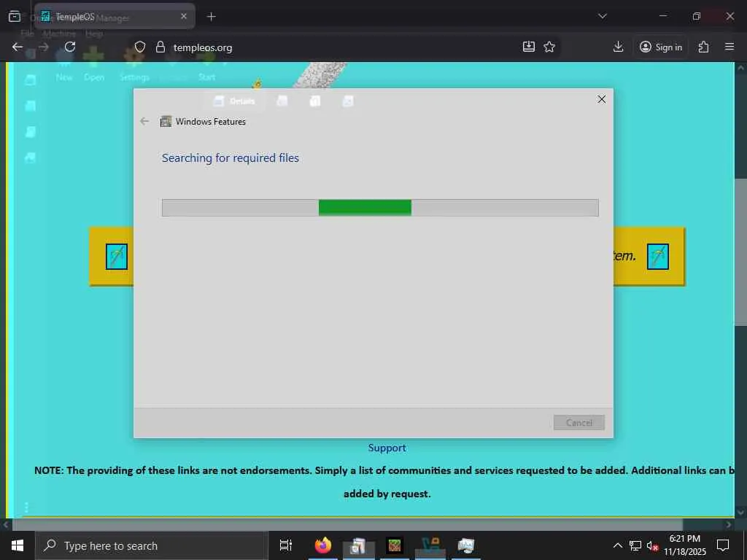The height and width of the screenshot is (560, 747).
Task: Open the Windows Start menu
Action: pyautogui.click(x=18, y=545)
